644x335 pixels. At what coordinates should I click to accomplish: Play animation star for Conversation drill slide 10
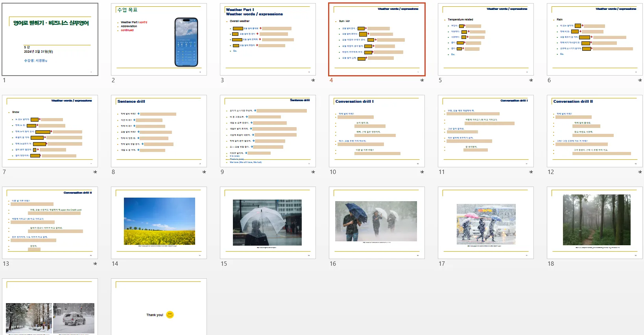(422, 172)
